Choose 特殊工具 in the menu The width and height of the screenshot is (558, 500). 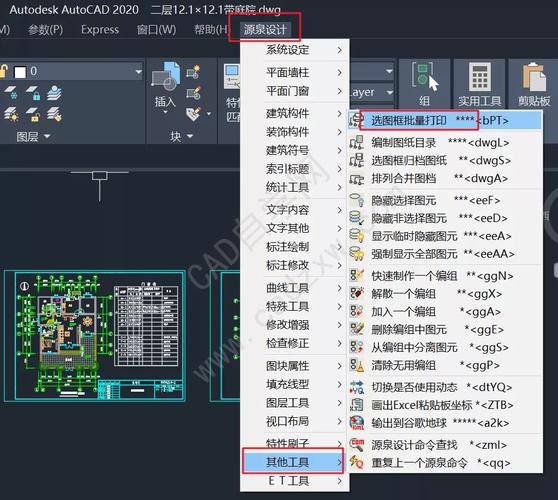pos(288,306)
